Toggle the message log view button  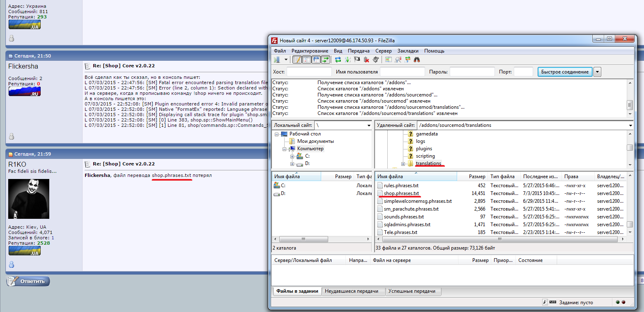coord(297,60)
